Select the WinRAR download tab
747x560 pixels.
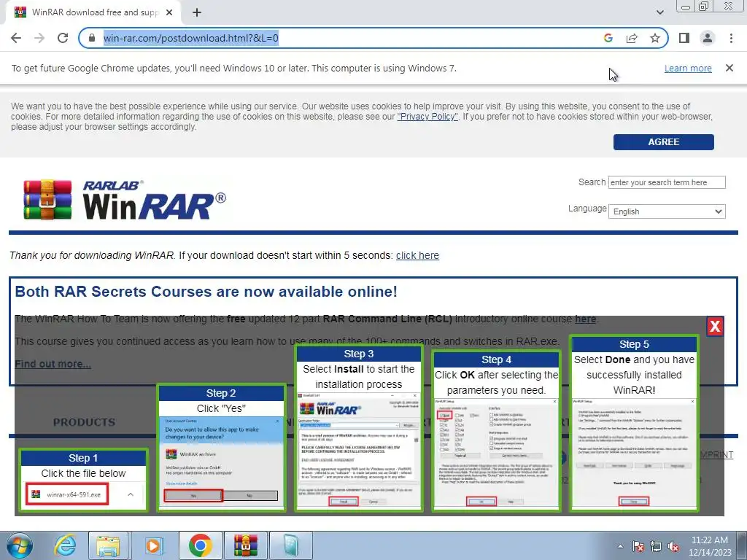pyautogui.click(x=93, y=13)
